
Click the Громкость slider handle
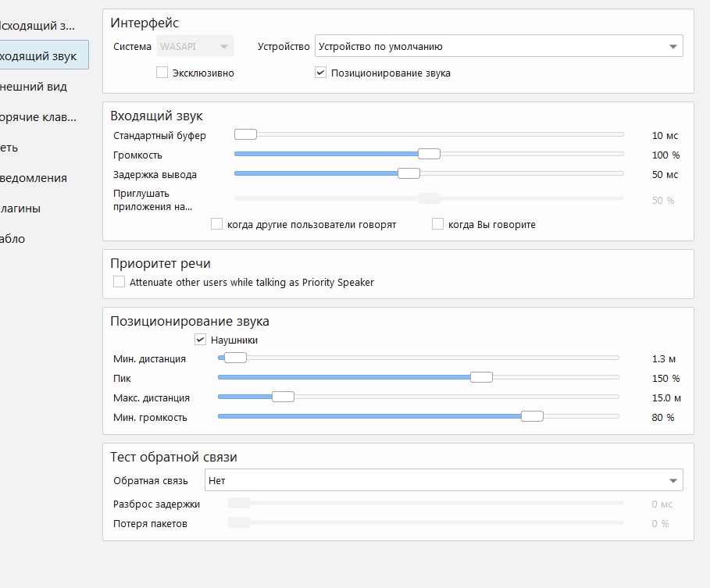click(x=429, y=154)
